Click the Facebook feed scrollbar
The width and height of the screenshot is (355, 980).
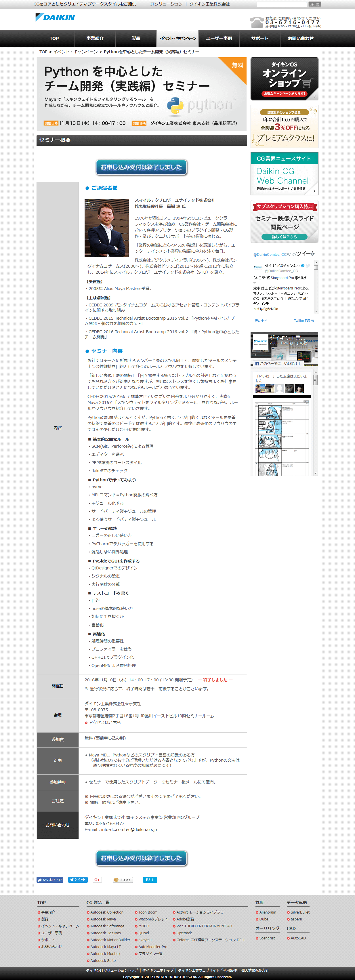tap(315, 422)
